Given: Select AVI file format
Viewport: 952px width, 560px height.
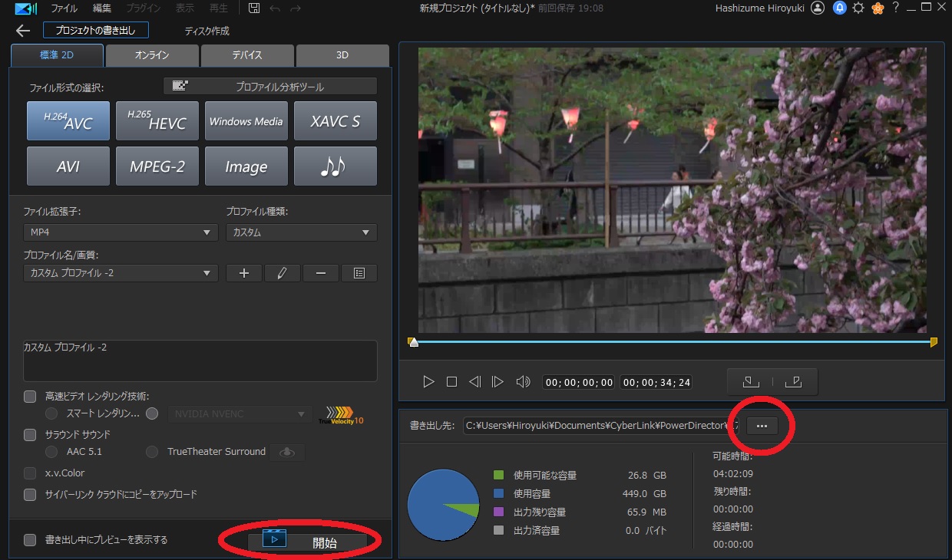Looking at the screenshot, I should click(68, 166).
